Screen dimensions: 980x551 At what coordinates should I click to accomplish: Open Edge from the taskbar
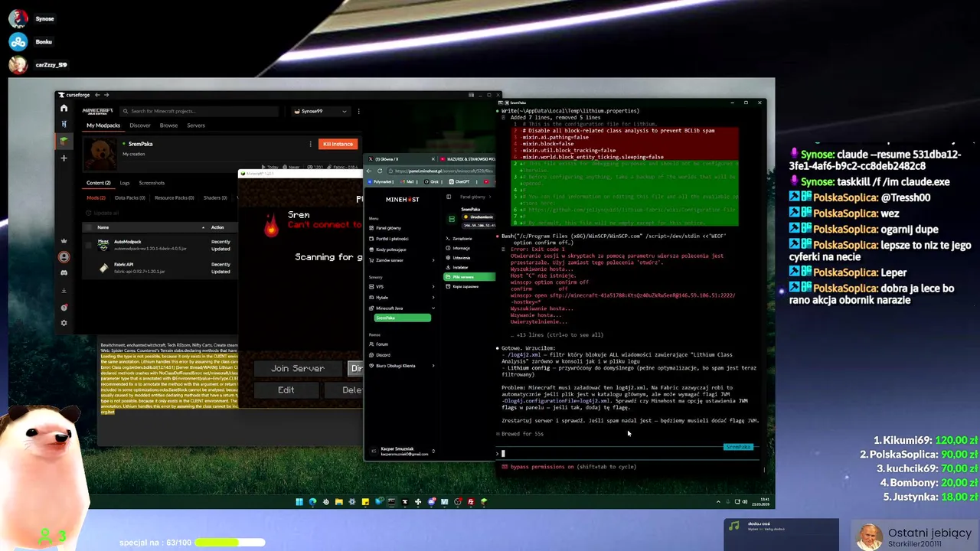312,502
